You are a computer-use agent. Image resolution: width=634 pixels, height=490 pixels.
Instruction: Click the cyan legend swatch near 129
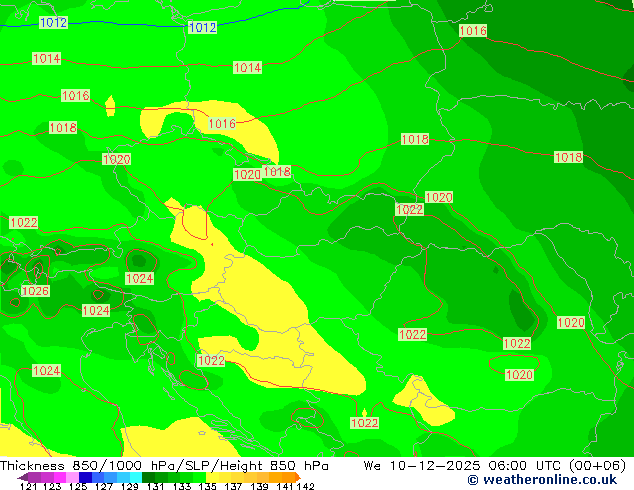pyautogui.click(x=136, y=477)
